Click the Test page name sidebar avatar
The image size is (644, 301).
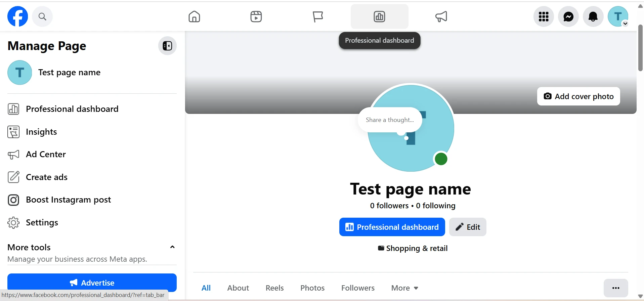point(20,73)
